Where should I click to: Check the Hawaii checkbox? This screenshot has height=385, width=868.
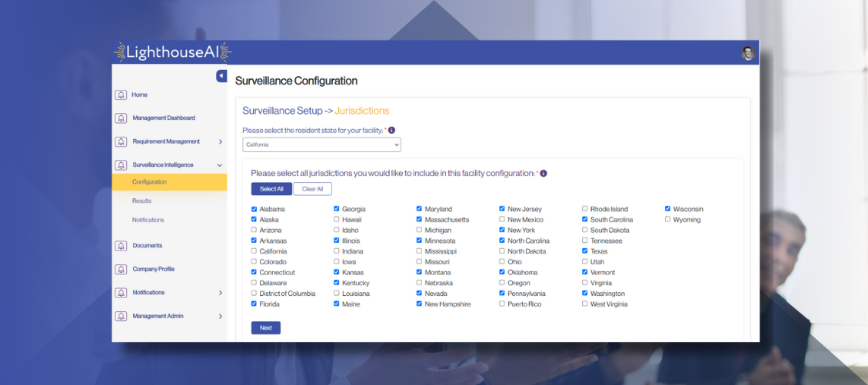point(337,220)
